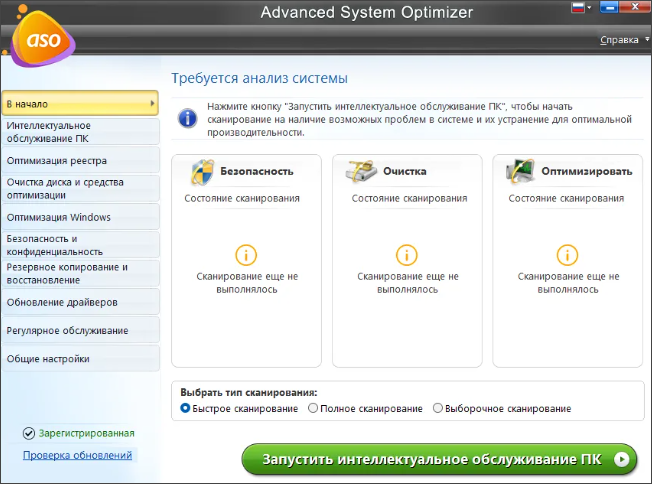Click the Зарегистрированная status text
This screenshot has height=484, width=652.
point(86,433)
